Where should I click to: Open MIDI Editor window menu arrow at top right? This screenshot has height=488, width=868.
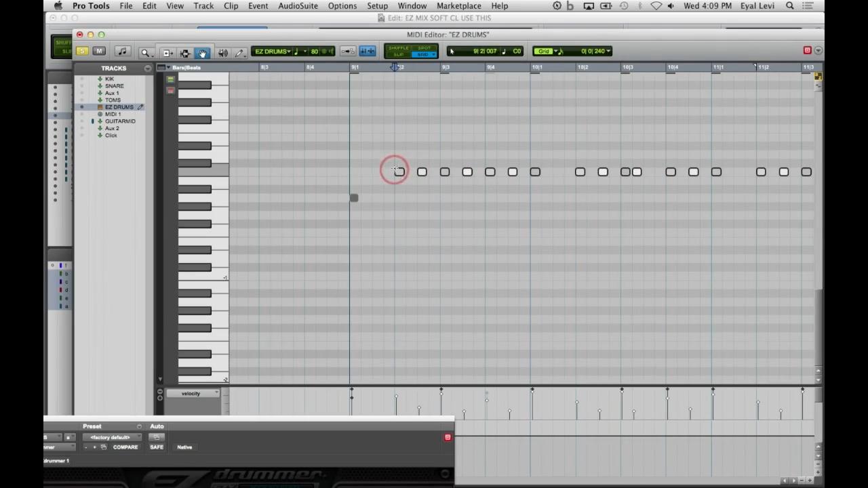(x=818, y=51)
